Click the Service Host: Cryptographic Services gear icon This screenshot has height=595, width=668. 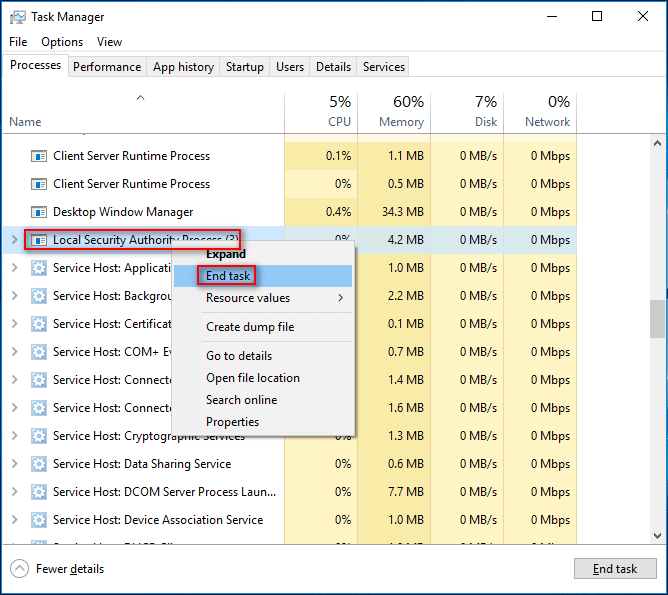coord(39,436)
